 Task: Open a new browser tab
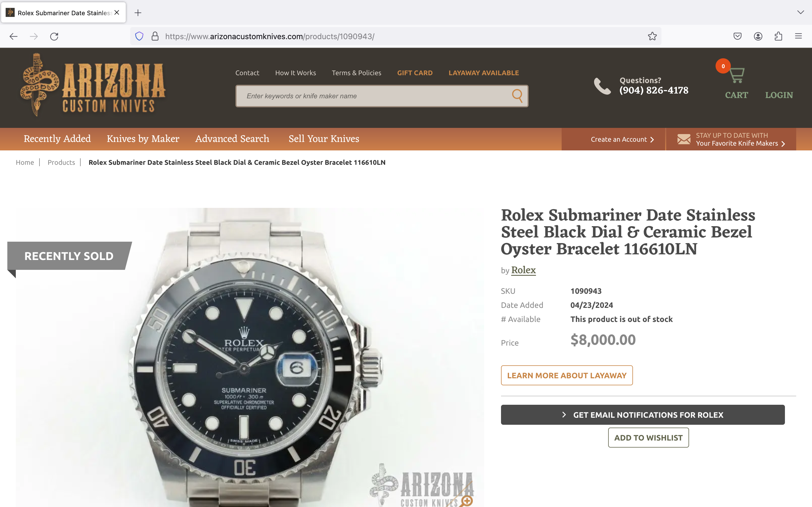point(138,13)
